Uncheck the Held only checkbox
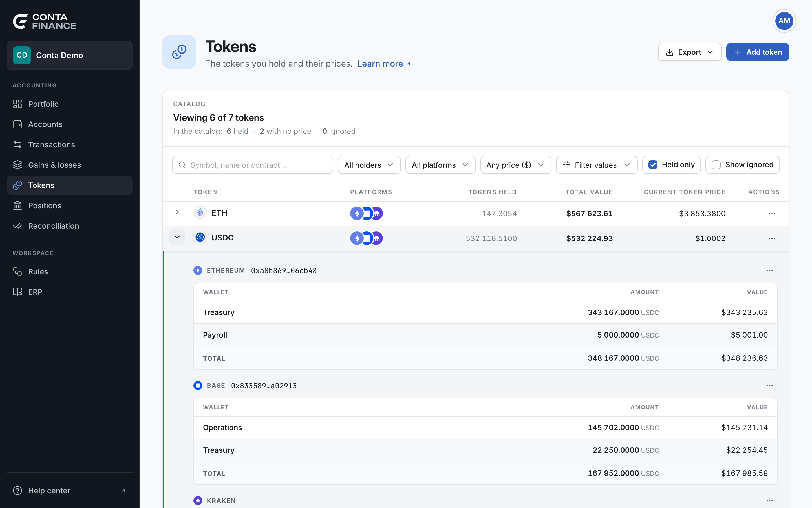The image size is (812, 508). click(x=653, y=165)
